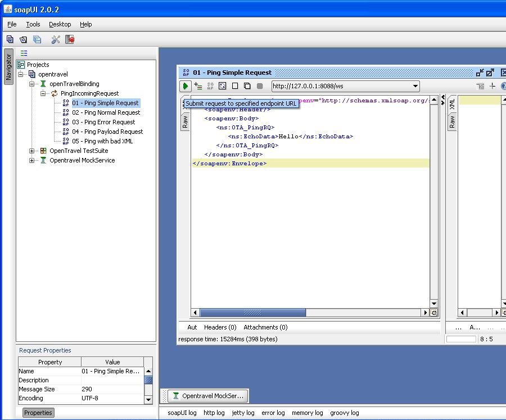Add this request to a TestCase
This screenshot has width=506, height=420.
(x=198, y=86)
